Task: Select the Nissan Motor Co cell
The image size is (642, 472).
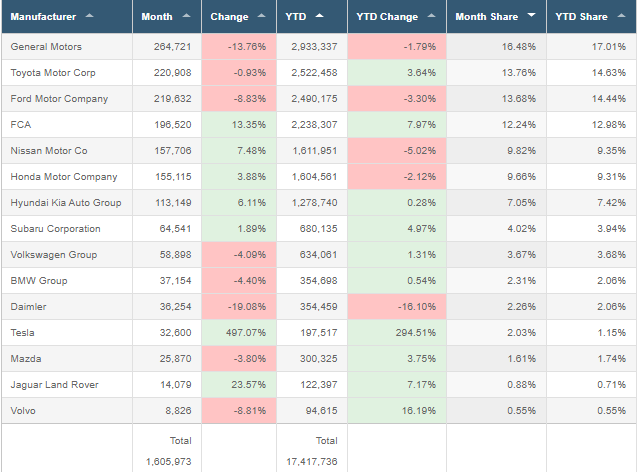Action: (67, 151)
